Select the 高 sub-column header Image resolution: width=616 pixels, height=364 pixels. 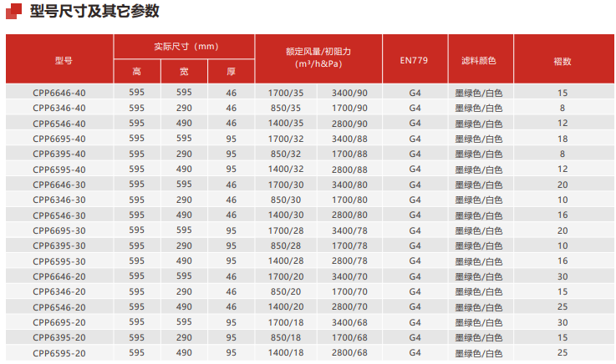pyautogui.click(x=136, y=72)
